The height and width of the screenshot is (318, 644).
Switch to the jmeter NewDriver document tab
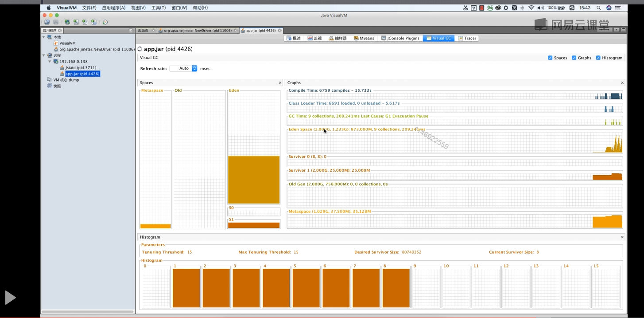coord(198,31)
